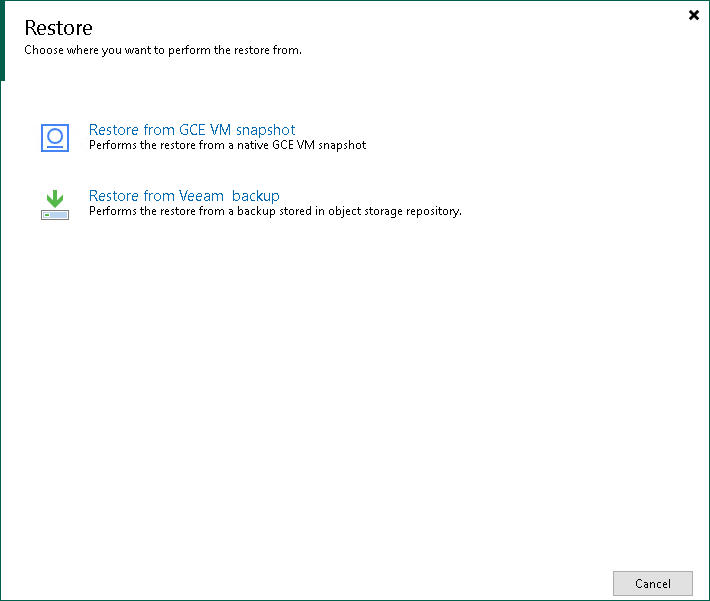
Task: Open Restore from Veeam backup link
Action: click(x=184, y=196)
